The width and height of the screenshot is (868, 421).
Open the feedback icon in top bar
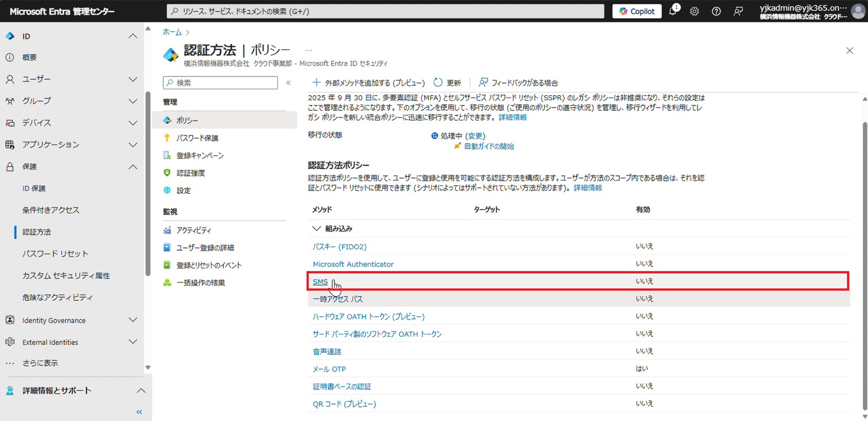(738, 11)
